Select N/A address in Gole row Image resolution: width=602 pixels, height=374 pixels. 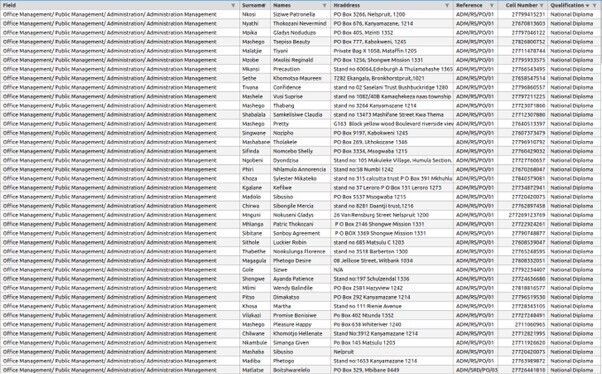[x=392, y=270]
